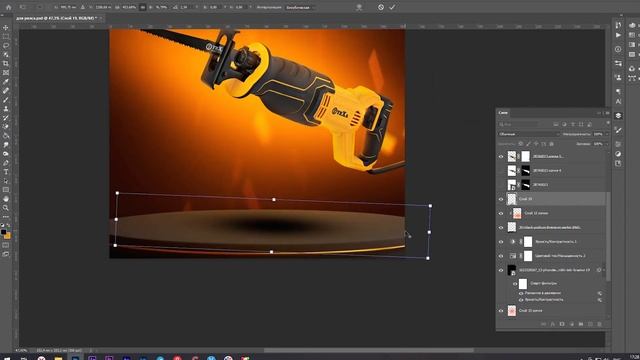Image resolution: width=640 pixels, height=360 pixels.
Task: Select the Rectangular Marquee tool
Action: [6, 37]
